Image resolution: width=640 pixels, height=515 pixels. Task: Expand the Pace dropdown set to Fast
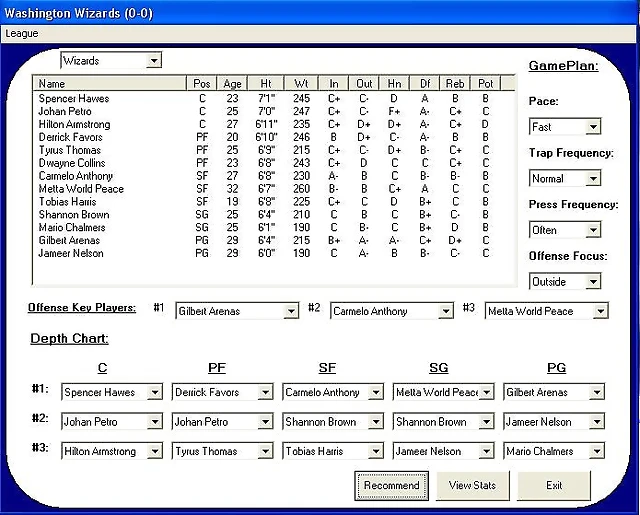click(565, 127)
